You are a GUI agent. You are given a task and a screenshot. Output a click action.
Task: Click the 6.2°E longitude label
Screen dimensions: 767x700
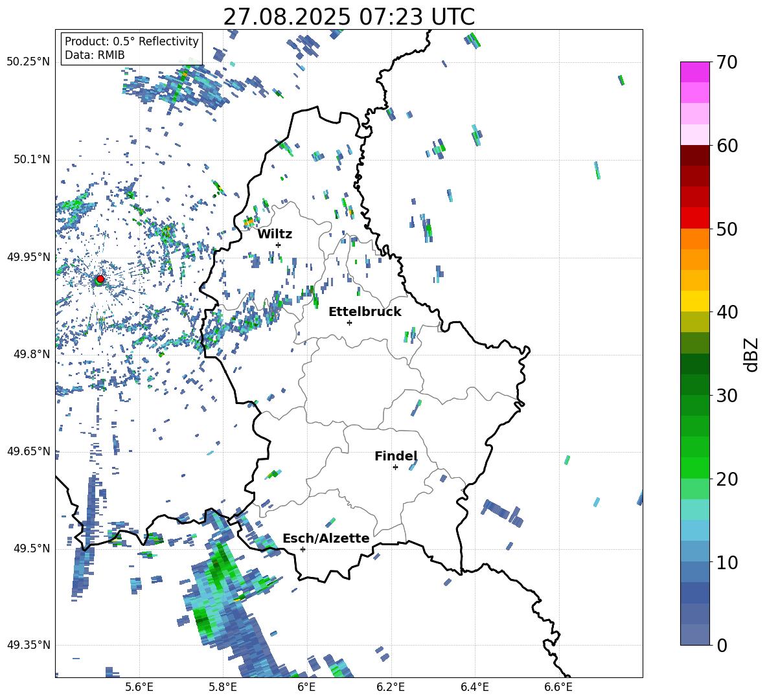pyautogui.click(x=391, y=687)
